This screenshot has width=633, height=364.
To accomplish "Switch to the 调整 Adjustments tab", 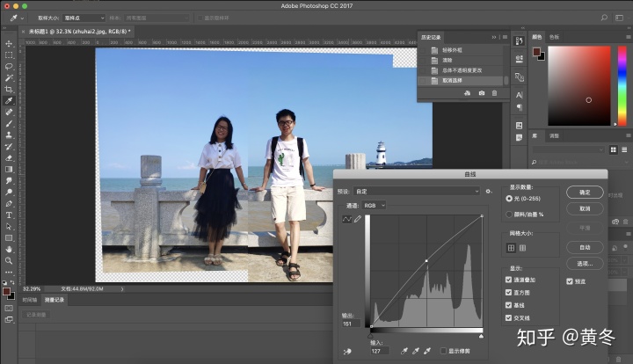I will pos(554,136).
